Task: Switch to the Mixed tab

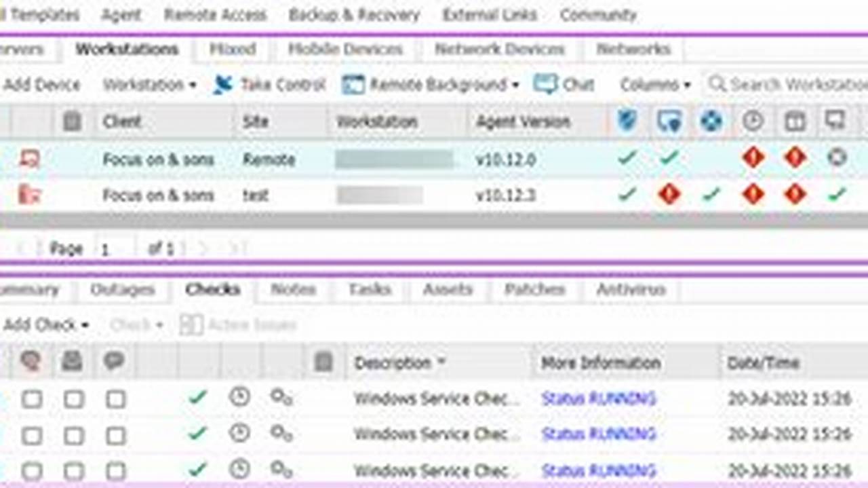Action: coord(232,49)
